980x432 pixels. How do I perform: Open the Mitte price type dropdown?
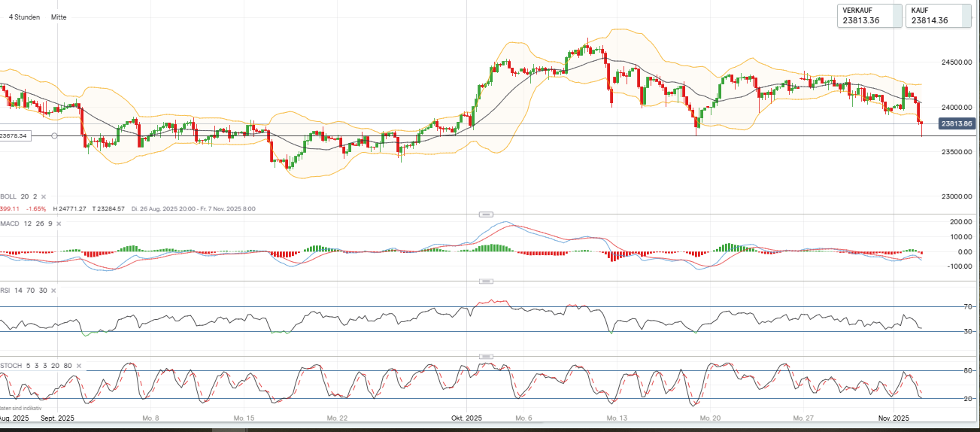(59, 17)
